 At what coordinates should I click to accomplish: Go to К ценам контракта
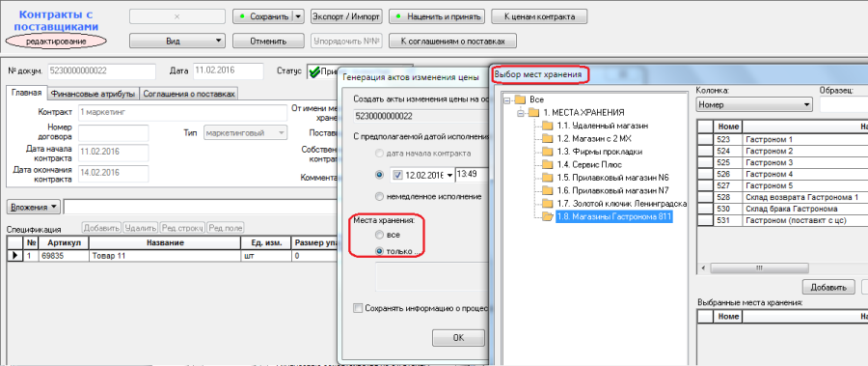click(539, 16)
